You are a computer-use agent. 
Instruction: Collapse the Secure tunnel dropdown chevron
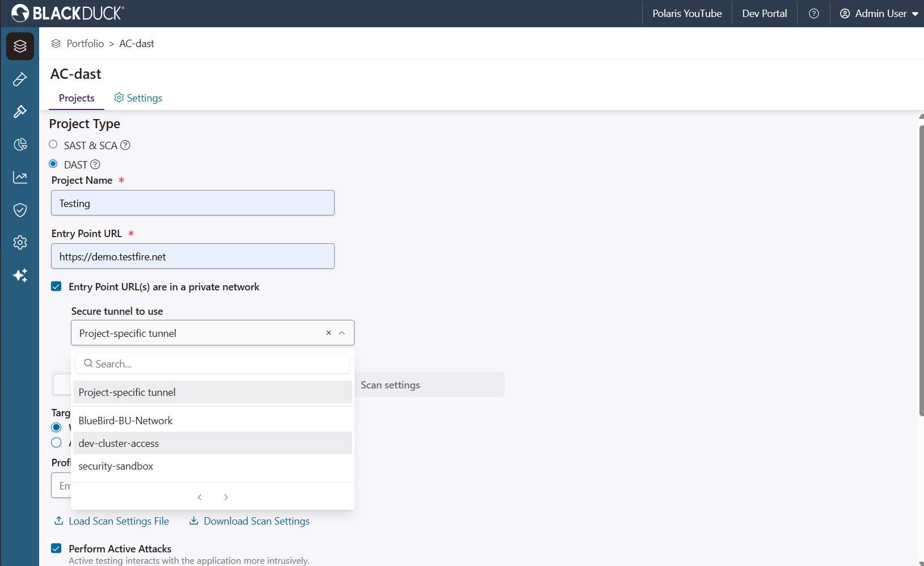[342, 333]
